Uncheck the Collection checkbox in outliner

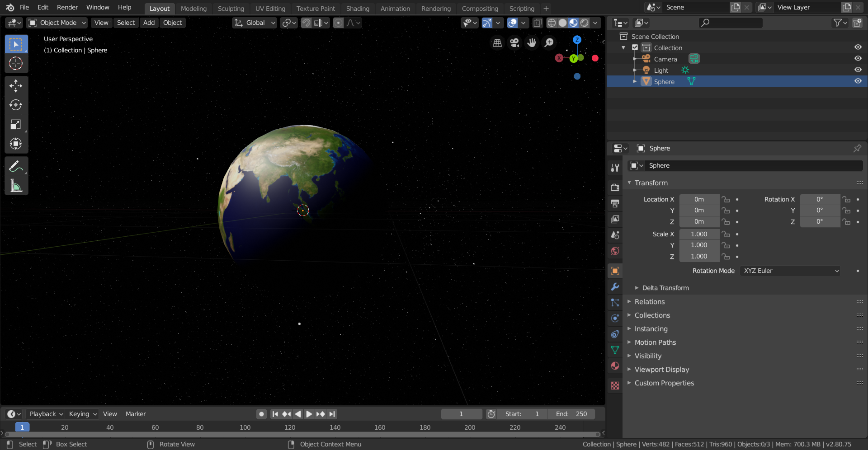pos(635,47)
